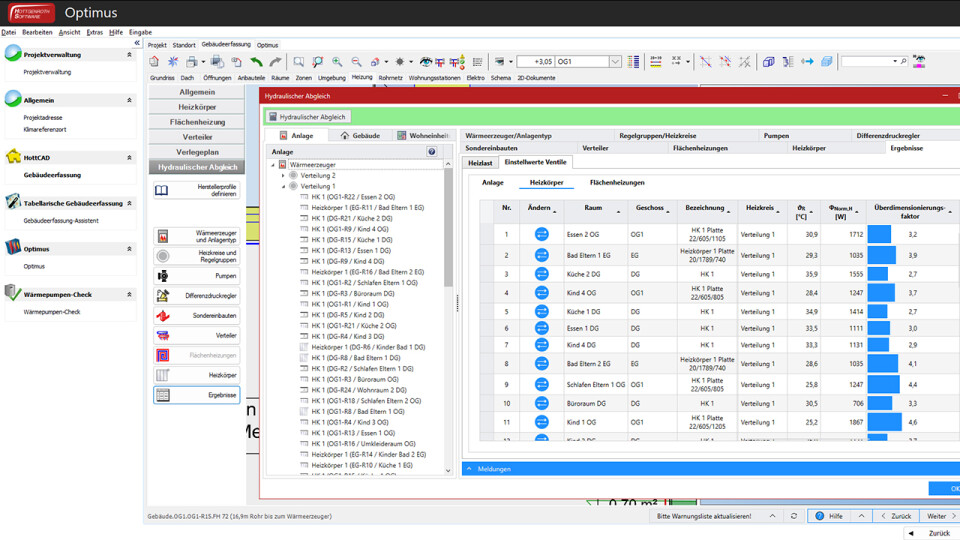Open Wärmeerzeuger und Anlagentyp step
Screen dimensions: 960x540
[196, 236]
